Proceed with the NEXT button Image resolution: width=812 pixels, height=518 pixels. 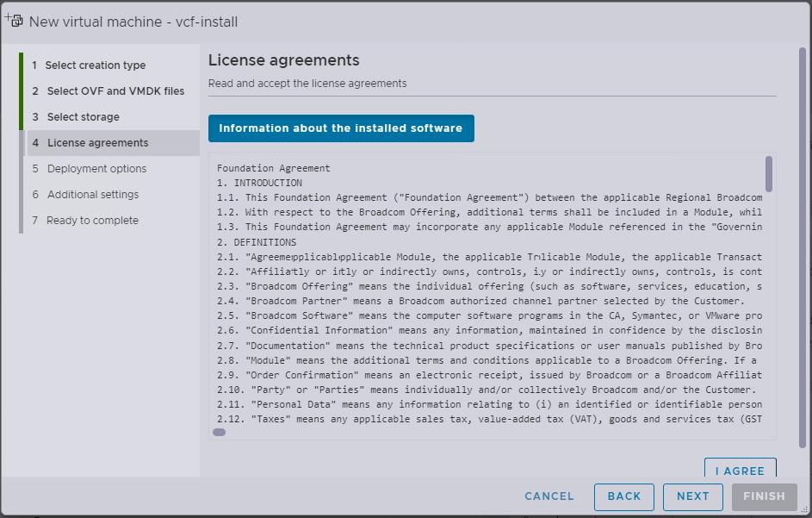point(693,496)
